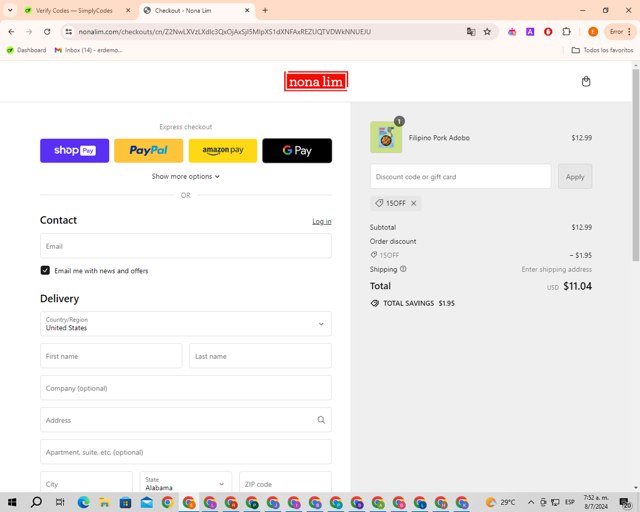Screen dimensions: 640x512
Task: Open the weather widget showing 29°C
Action: (500, 502)
